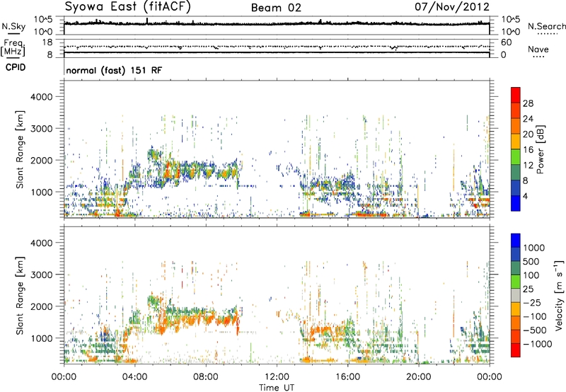Select the "N.Sky" legend label
Image resolution: width=566 pixels, height=392 pixels.
13,26
